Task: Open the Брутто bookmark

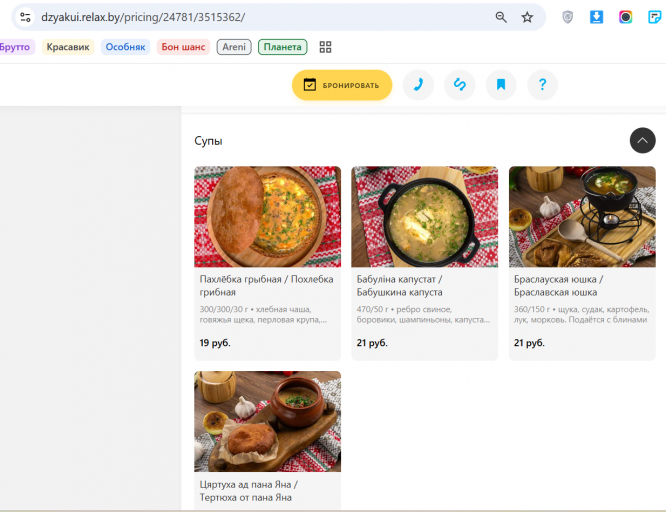Action: coord(15,47)
